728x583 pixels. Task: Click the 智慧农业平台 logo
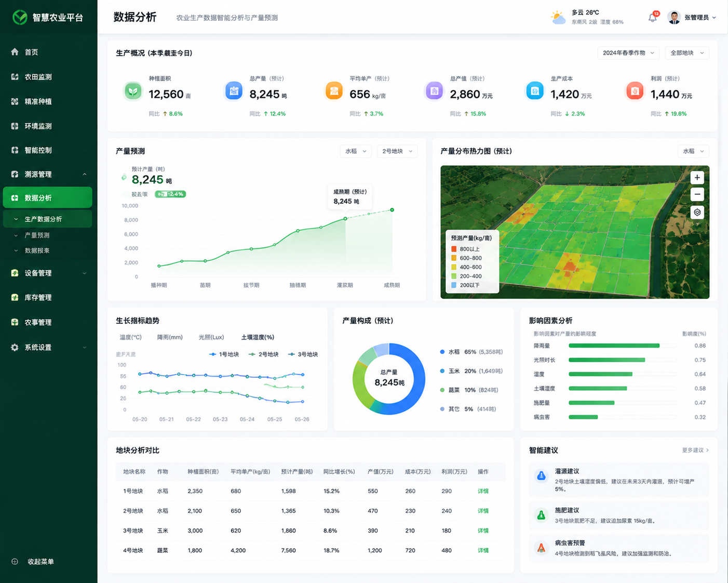click(20, 17)
